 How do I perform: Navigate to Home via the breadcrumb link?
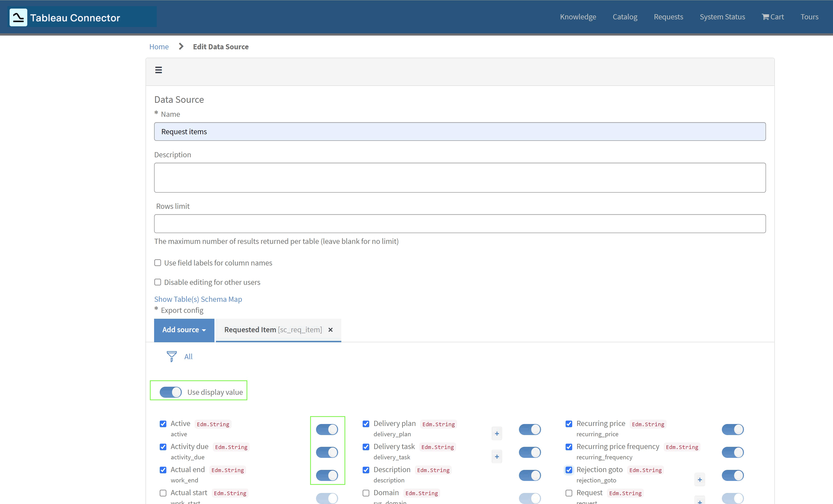159,47
